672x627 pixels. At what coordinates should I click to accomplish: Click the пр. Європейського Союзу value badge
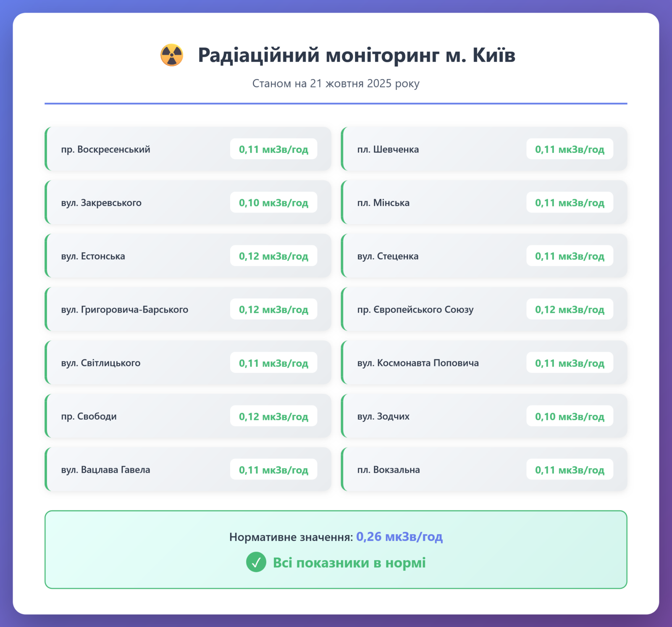click(570, 310)
